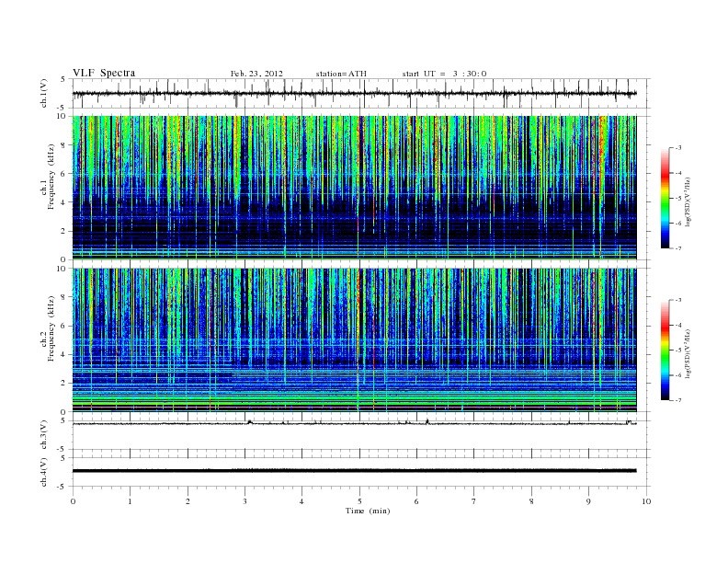Screen dimensions: 728x563
Task: Click the ch.3(V) waveform trace
Action: click(354, 423)
